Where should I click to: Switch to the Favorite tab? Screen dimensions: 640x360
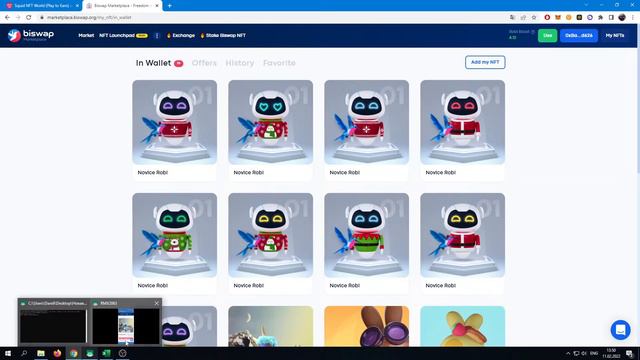(279, 63)
